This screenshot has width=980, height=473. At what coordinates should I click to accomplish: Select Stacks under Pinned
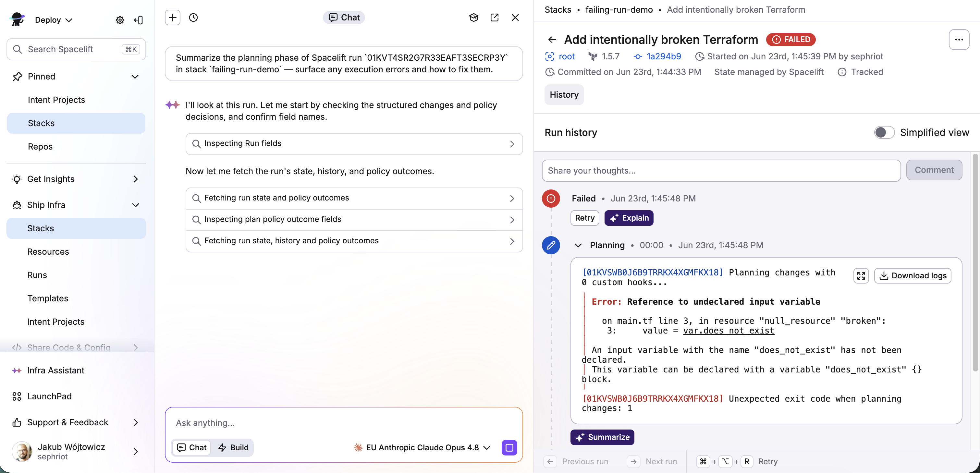click(76, 123)
